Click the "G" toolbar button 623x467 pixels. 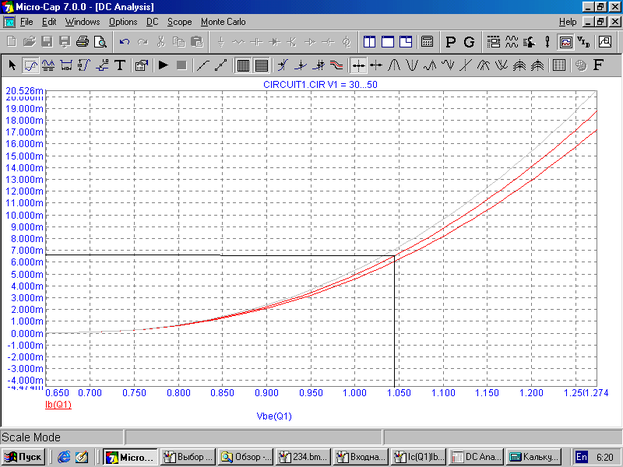470,43
